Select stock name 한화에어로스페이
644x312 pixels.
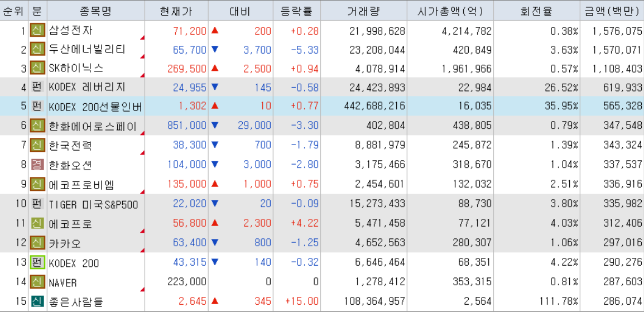pyautogui.click(x=93, y=126)
